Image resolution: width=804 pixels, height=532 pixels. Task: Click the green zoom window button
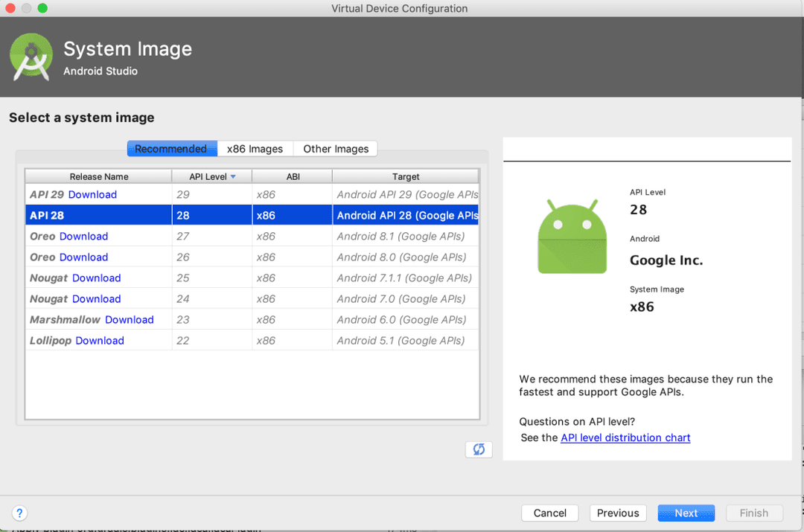42,7
